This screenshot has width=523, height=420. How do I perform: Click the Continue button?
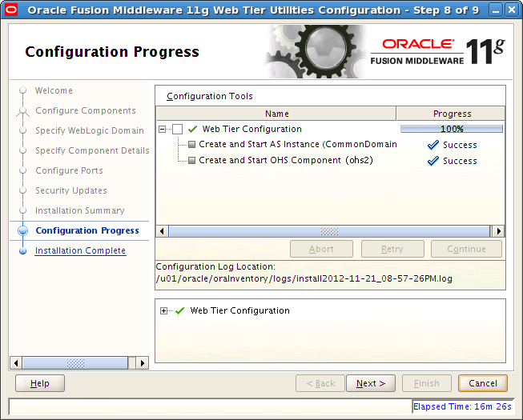coord(466,249)
